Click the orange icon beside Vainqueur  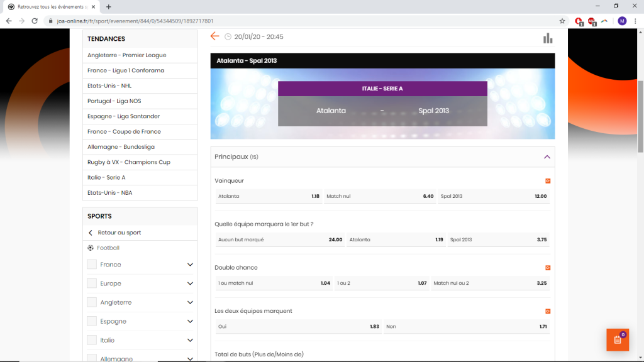click(548, 181)
